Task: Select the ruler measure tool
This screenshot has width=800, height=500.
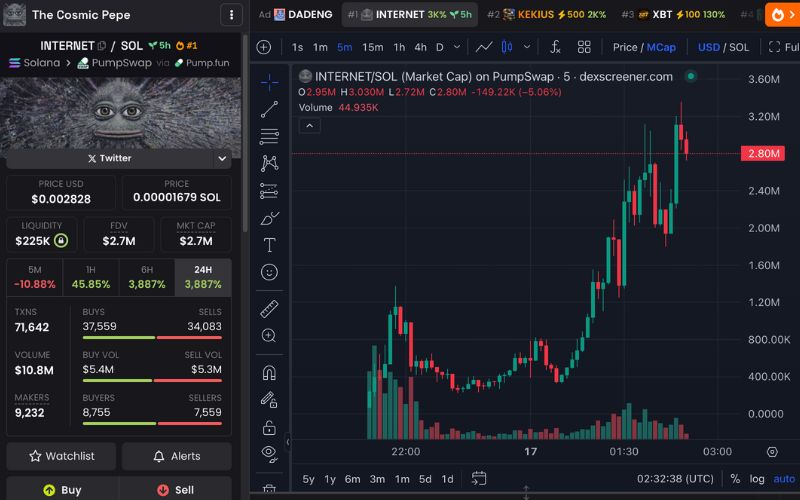Action: coord(269,309)
